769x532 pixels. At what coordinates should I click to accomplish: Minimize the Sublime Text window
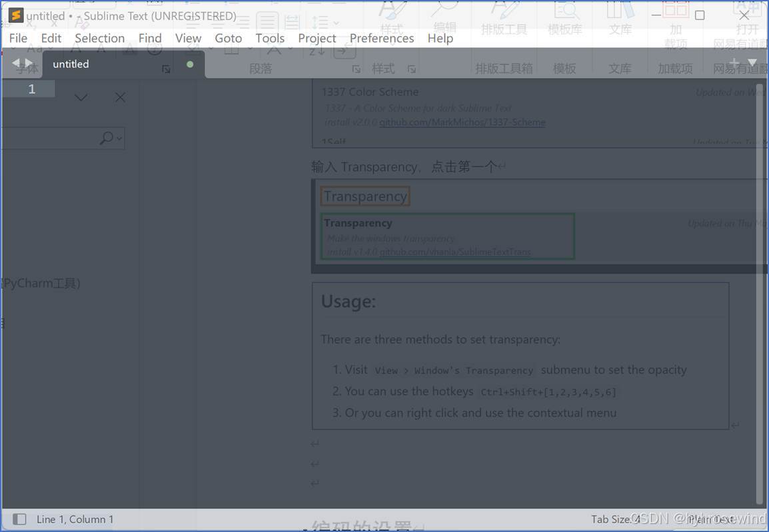click(656, 16)
